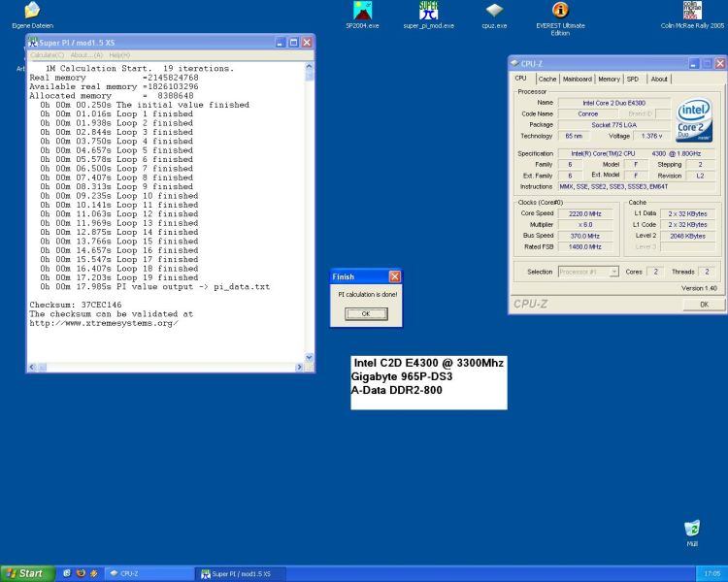Screen dimensions: 728x582
Task: Switch to the Super PI taskbar button
Action: [240, 573]
